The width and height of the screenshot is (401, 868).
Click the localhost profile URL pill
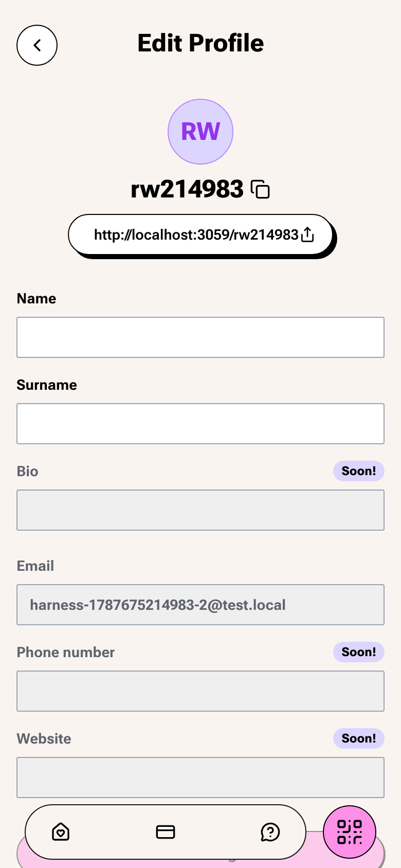coord(200,234)
